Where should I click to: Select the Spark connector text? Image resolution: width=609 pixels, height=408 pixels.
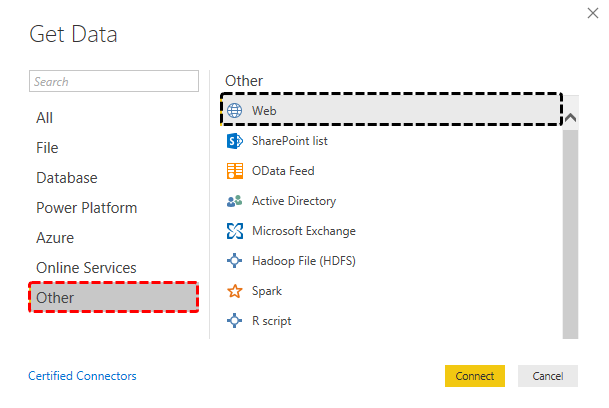(267, 291)
